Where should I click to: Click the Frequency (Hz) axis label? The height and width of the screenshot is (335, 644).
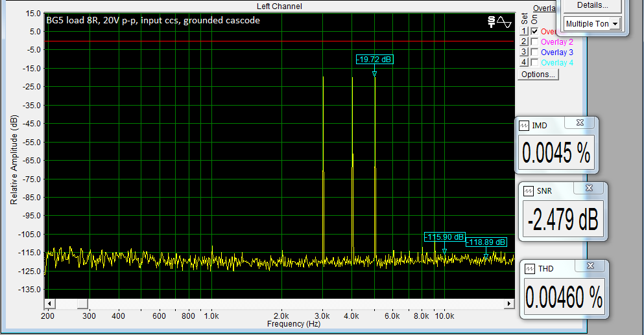point(294,324)
